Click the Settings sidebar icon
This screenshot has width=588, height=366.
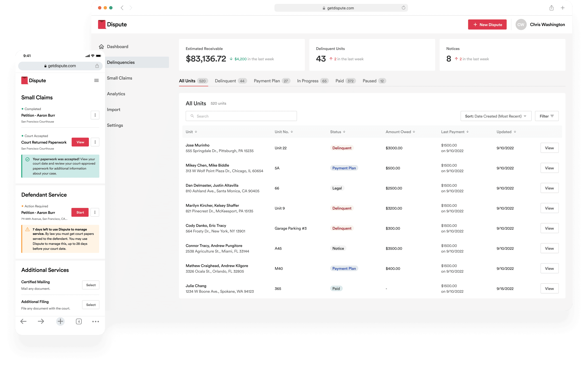[115, 125]
